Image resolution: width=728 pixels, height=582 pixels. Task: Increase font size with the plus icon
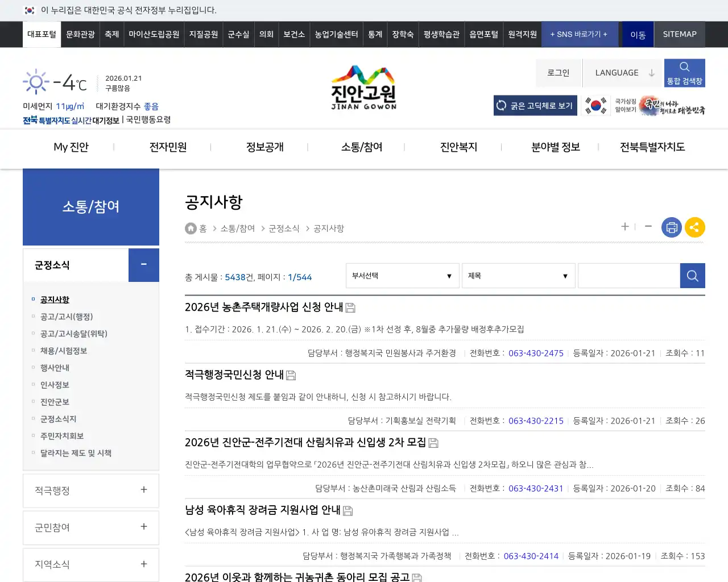[624, 227]
